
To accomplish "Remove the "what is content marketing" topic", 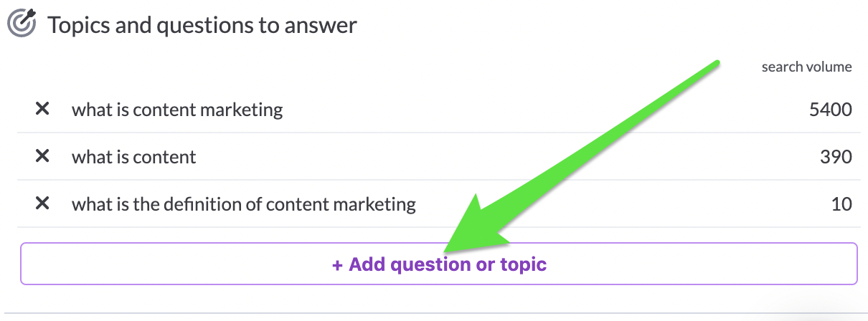I will [42, 109].
